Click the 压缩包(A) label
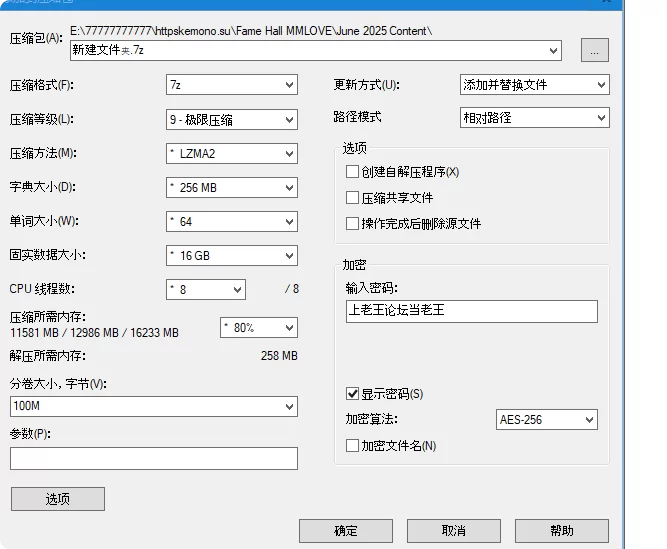This screenshot has height=549, width=667. pyautogui.click(x=36, y=38)
